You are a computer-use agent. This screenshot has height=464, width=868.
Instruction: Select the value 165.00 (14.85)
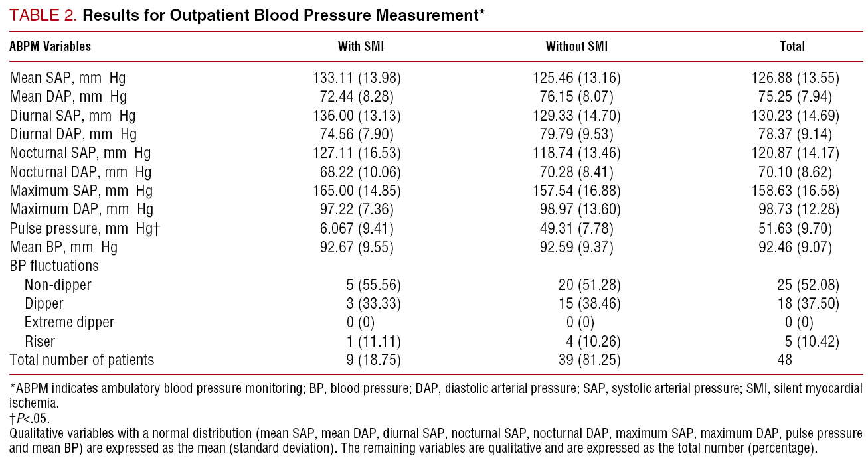[357, 191]
